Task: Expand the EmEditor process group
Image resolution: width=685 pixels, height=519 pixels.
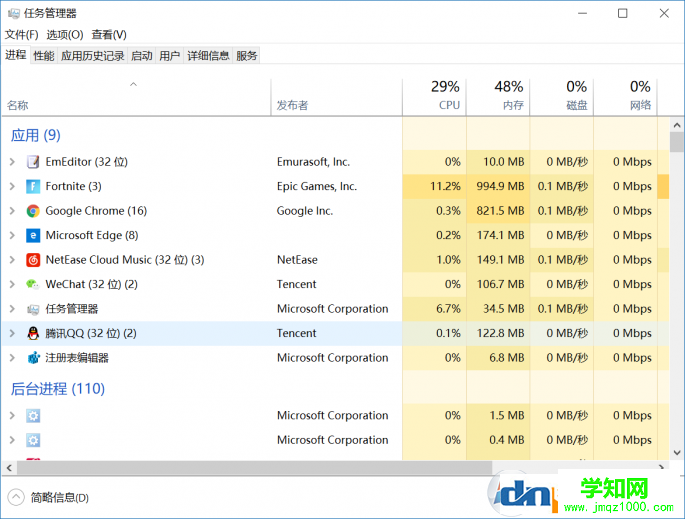Action: coord(12,162)
